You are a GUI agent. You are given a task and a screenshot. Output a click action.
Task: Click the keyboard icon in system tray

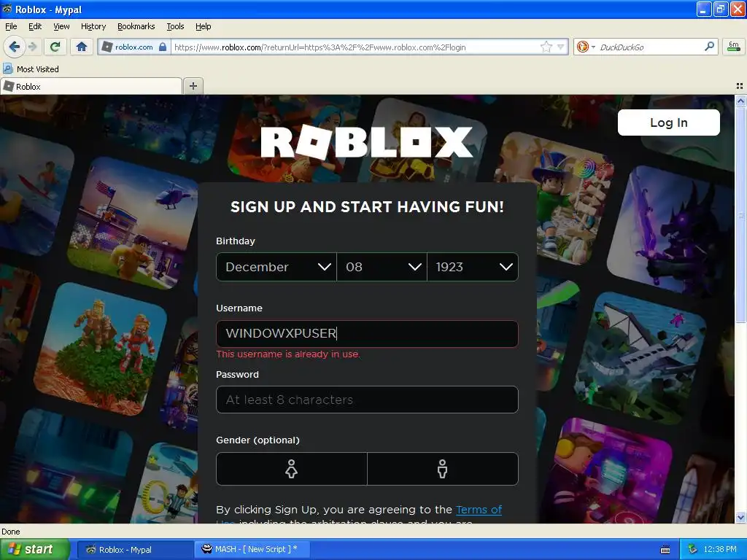tap(665, 550)
